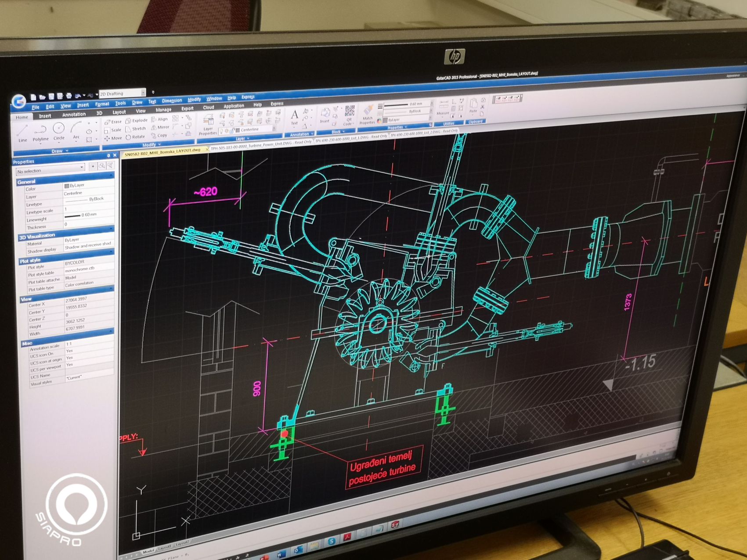Click the Open folder icon in quick access toolbar

tap(42, 97)
